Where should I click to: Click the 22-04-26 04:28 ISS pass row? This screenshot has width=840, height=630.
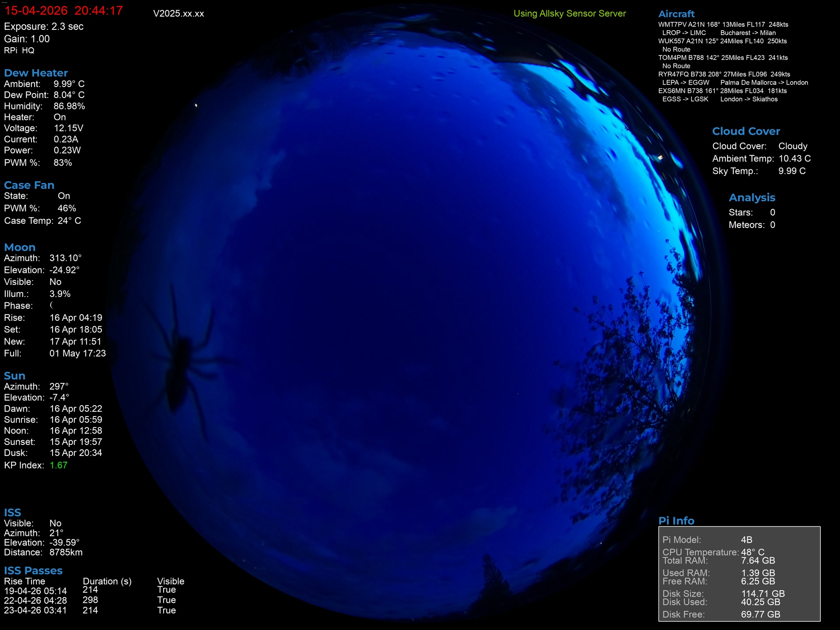[35, 601]
